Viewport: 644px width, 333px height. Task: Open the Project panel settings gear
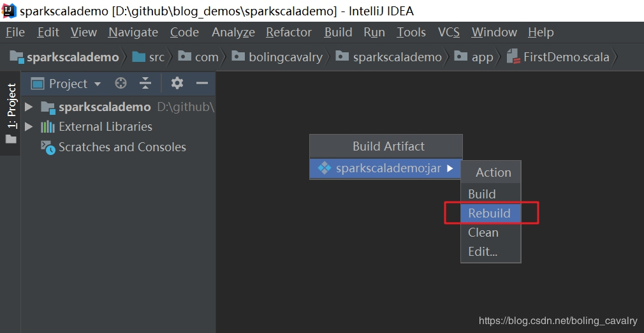click(x=177, y=83)
